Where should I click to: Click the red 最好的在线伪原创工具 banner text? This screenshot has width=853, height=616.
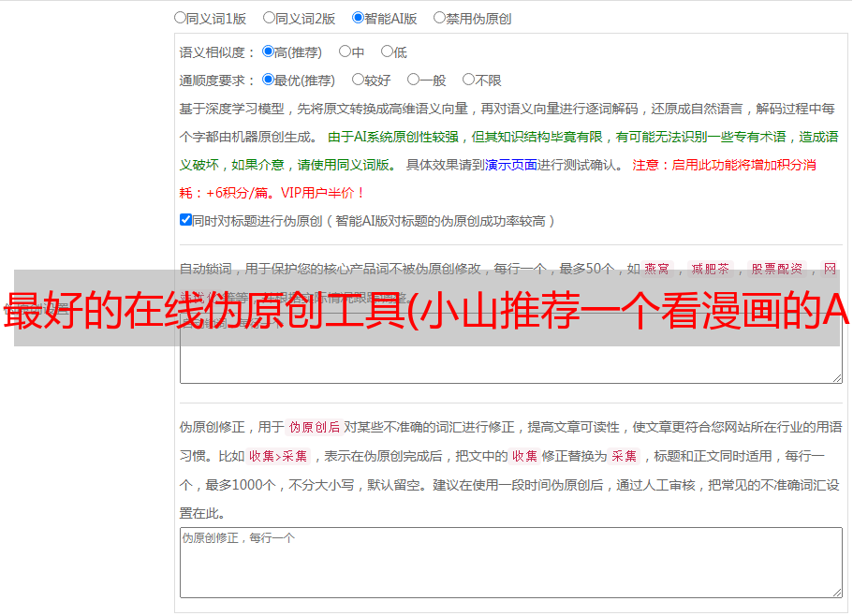tap(426, 311)
